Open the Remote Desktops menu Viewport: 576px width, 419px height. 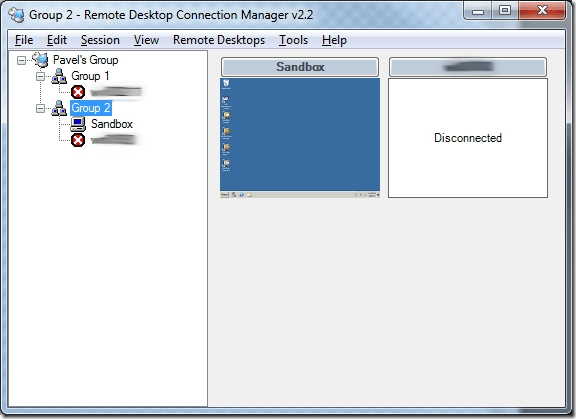tap(219, 40)
